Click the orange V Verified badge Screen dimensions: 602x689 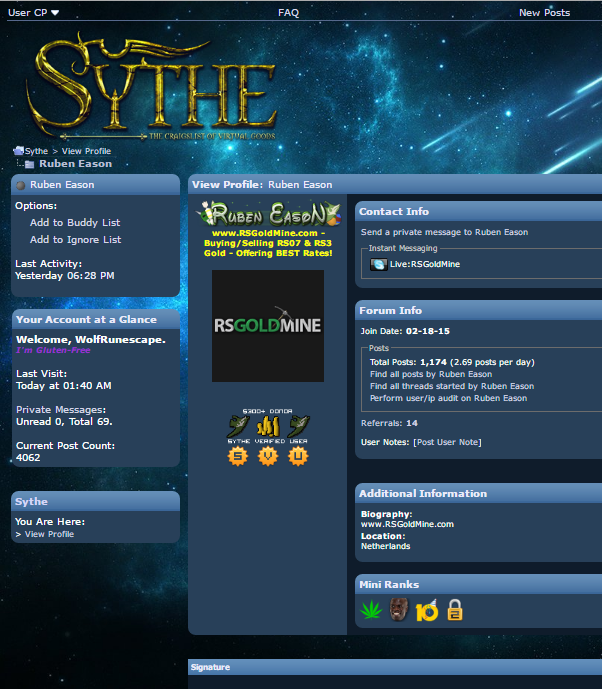(x=268, y=456)
